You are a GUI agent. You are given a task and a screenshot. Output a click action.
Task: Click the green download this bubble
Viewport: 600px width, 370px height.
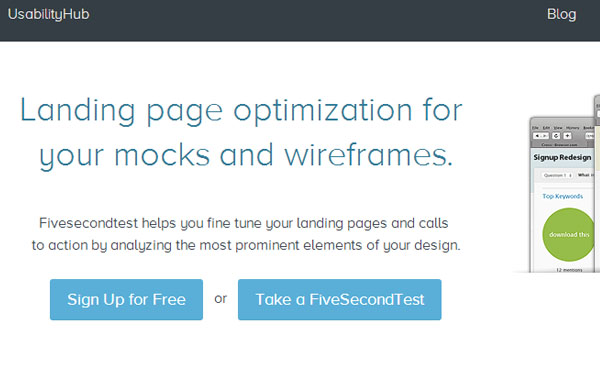[x=569, y=235]
